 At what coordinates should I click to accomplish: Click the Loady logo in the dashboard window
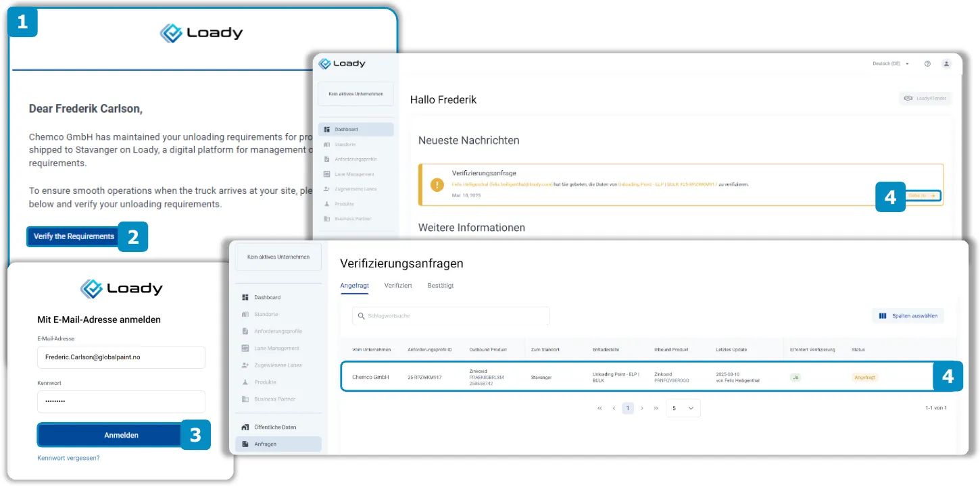pyautogui.click(x=342, y=63)
